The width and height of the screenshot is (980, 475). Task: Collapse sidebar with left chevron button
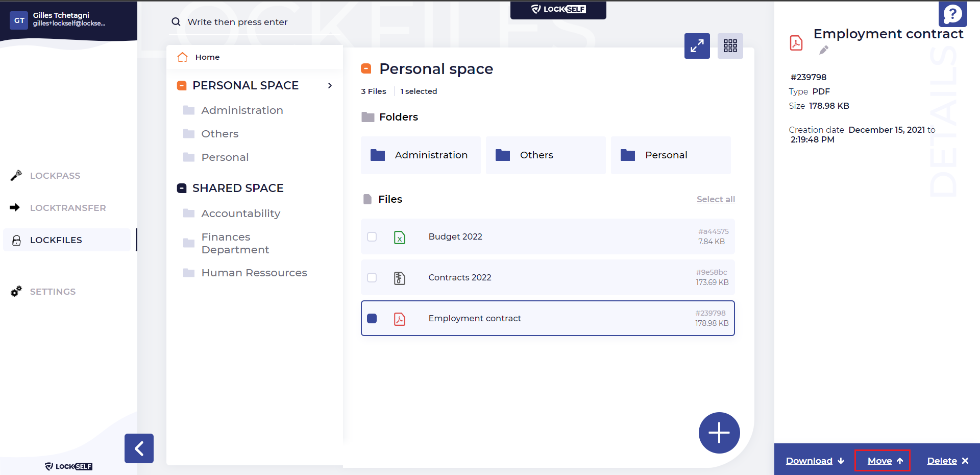coord(139,448)
